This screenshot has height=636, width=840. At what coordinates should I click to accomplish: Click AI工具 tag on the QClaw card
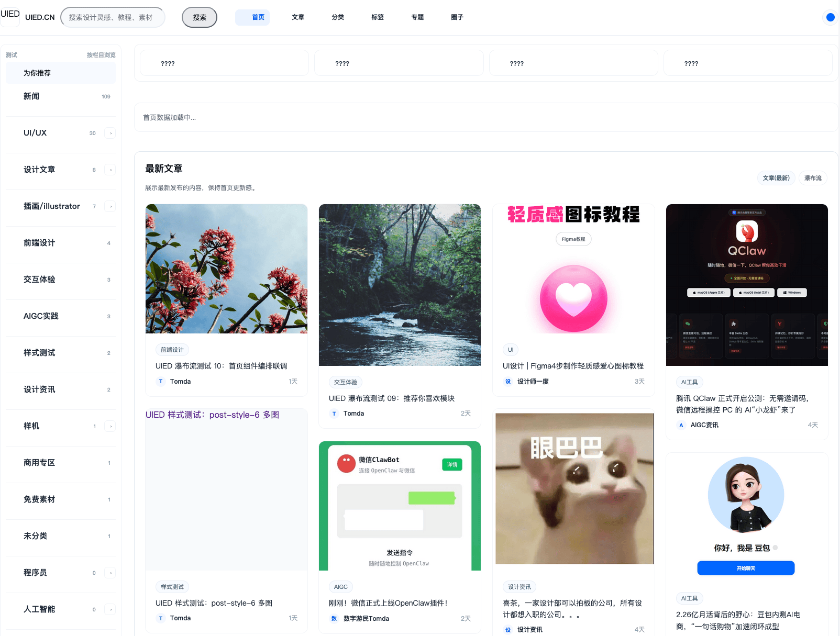pos(689,382)
